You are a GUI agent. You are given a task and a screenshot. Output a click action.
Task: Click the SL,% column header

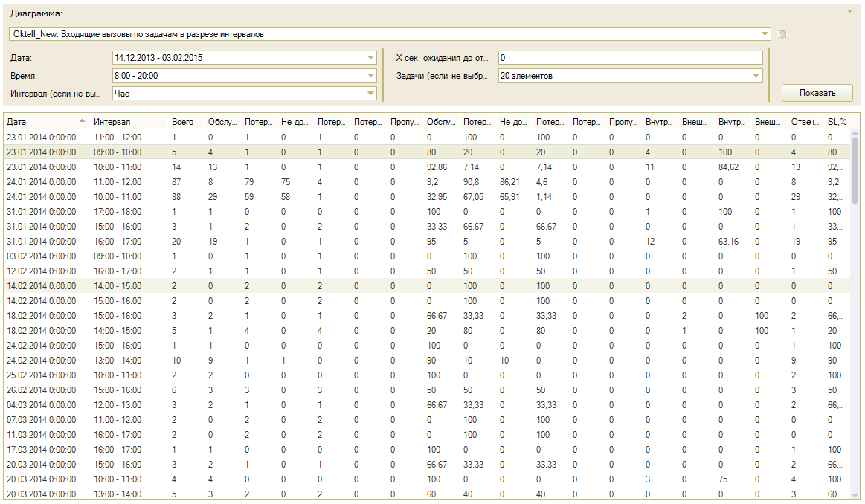pyautogui.click(x=837, y=121)
